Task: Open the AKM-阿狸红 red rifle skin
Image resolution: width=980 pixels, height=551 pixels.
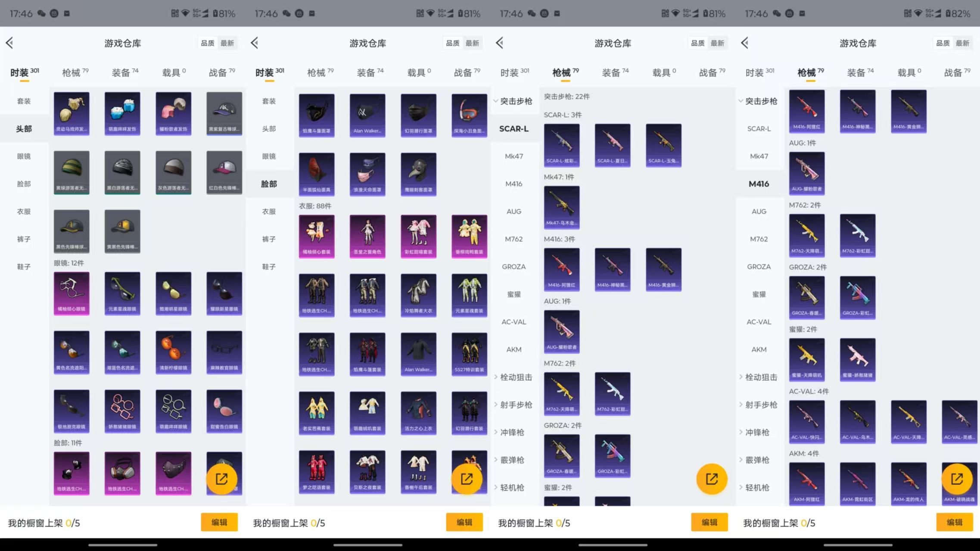Action: tap(807, 484)
